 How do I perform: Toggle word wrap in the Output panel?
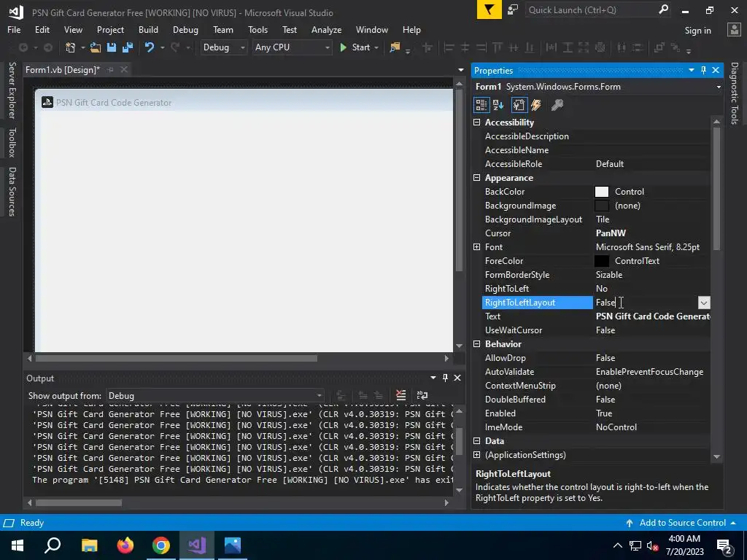click(422, 395)
